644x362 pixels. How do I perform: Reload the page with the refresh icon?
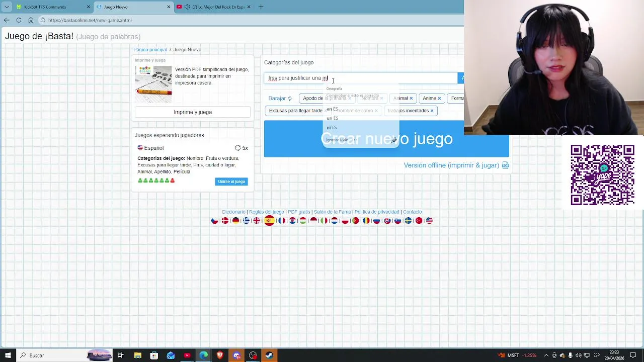19,20
